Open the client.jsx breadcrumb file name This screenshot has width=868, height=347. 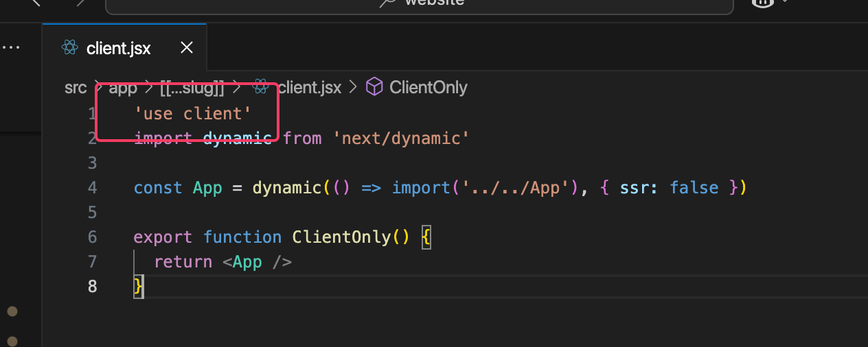pyautogui.click(x=310, y=88)
